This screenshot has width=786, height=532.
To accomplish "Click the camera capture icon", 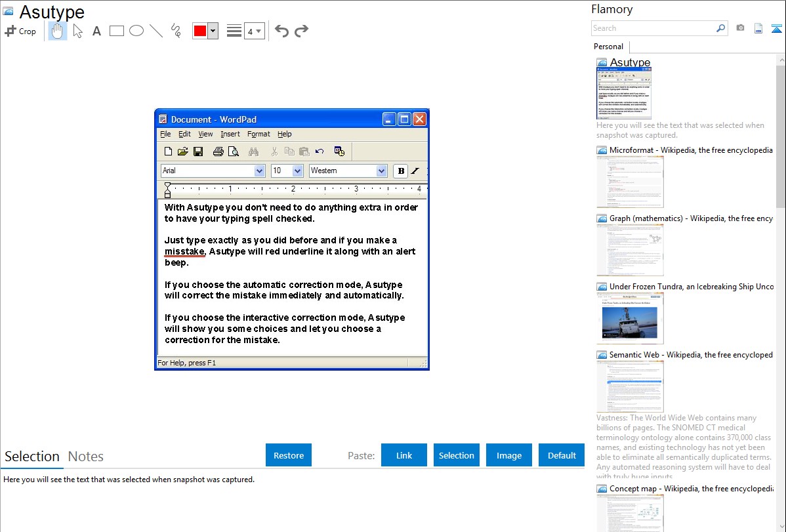I will 740,28.
